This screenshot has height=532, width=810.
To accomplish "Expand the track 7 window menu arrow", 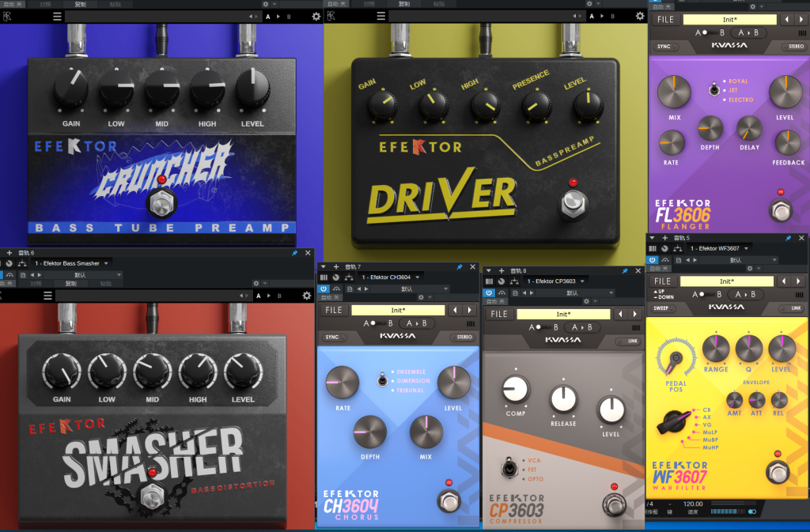I will [x=324, y=266].
